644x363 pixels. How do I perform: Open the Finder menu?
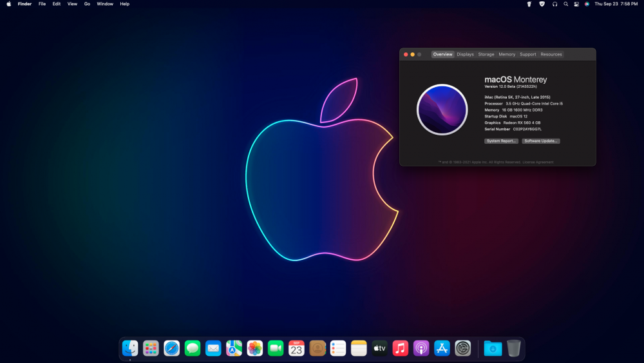[x=24, y=4]
